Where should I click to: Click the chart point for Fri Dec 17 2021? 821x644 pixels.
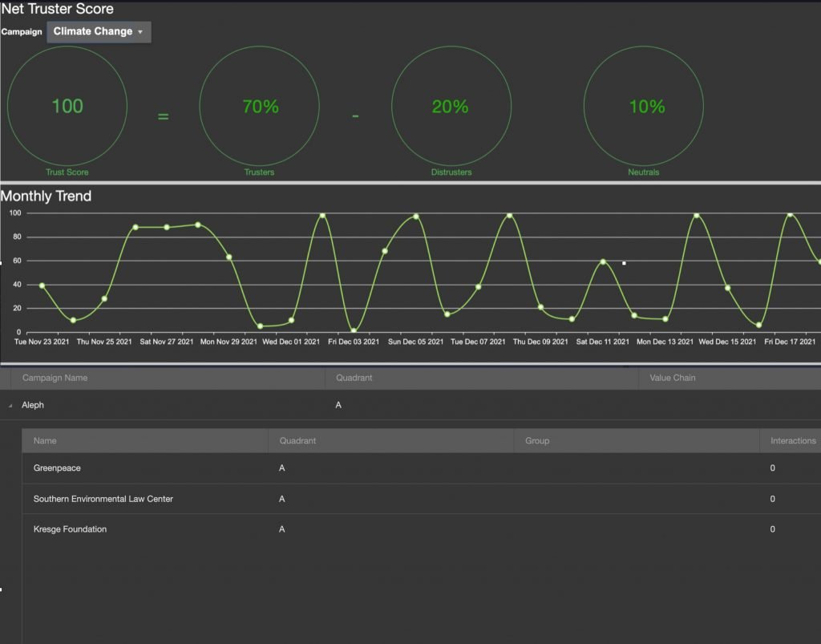(x=790, y=214)
